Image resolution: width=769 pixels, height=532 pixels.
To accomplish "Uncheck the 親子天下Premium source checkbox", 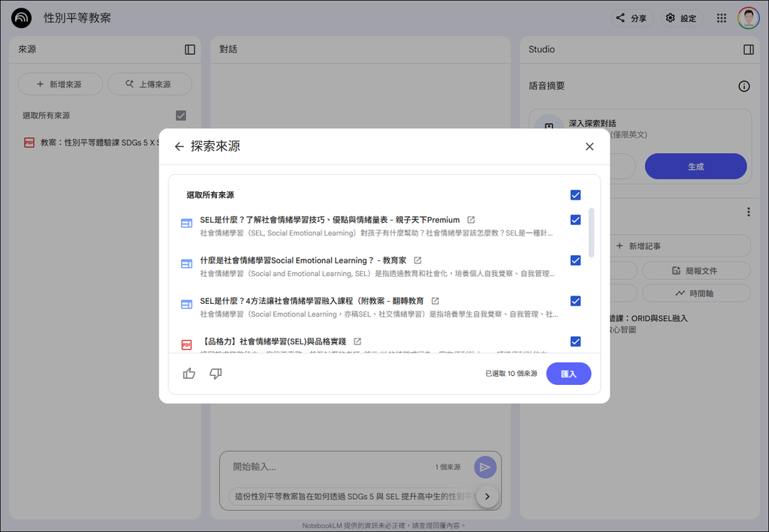I will coord(576,220).
